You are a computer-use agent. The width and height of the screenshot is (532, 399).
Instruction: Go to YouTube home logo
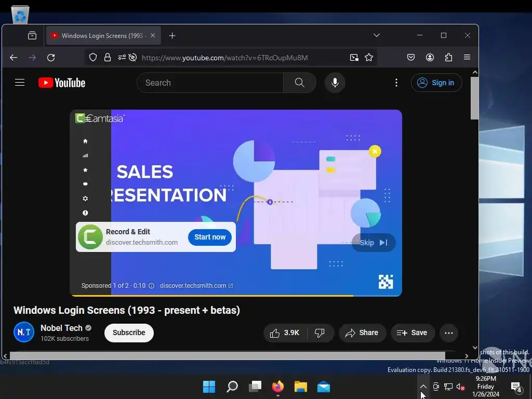point(62,83)
